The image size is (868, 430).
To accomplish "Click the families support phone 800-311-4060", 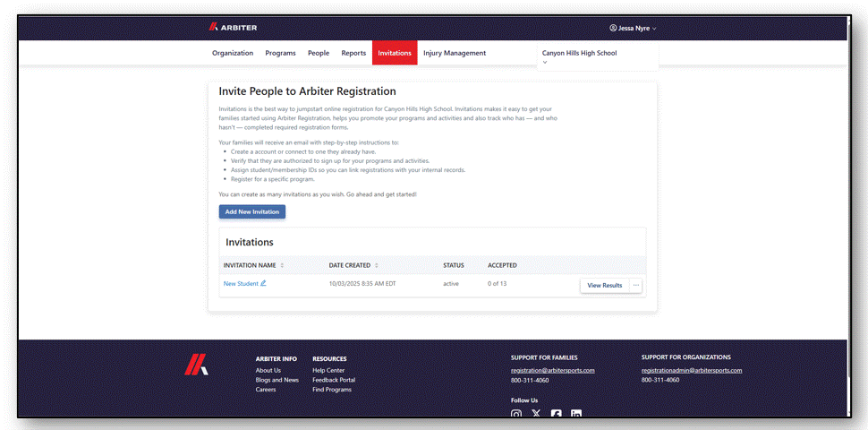I will click(530, 380).
